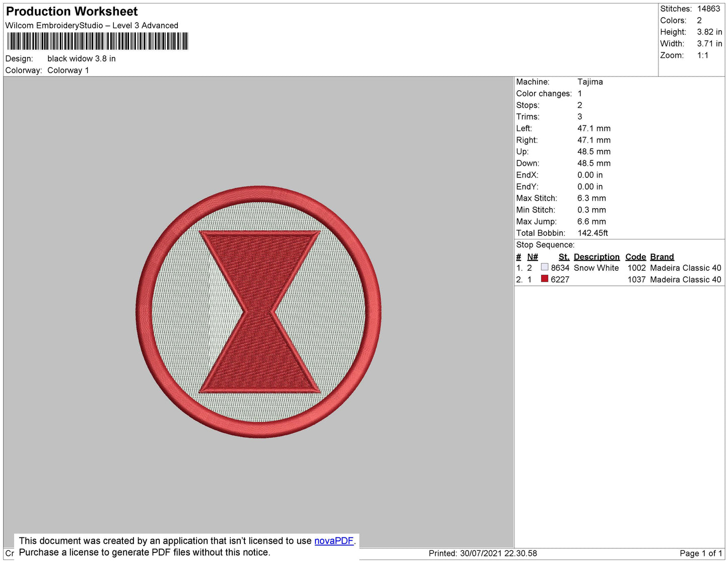Viewport: 728px width, 563px height.
Task: Select the Height value 3.82 in
Action: [x=709, y=32]
